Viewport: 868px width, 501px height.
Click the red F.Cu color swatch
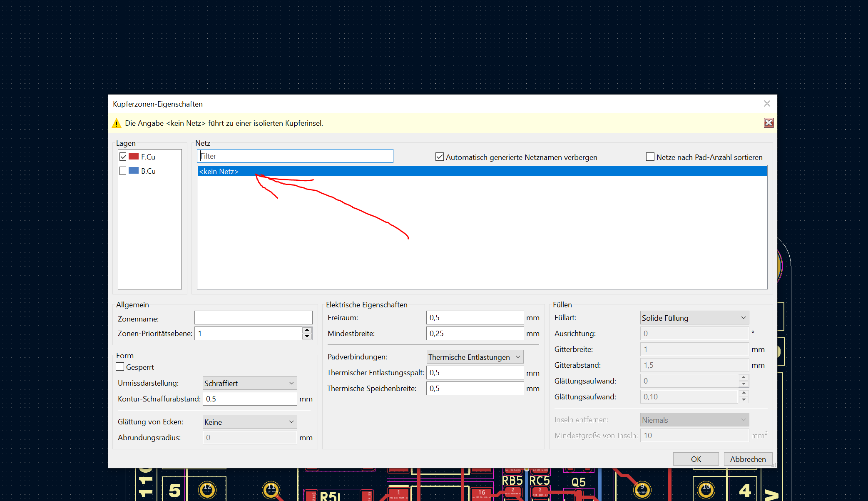click(134, 156)
